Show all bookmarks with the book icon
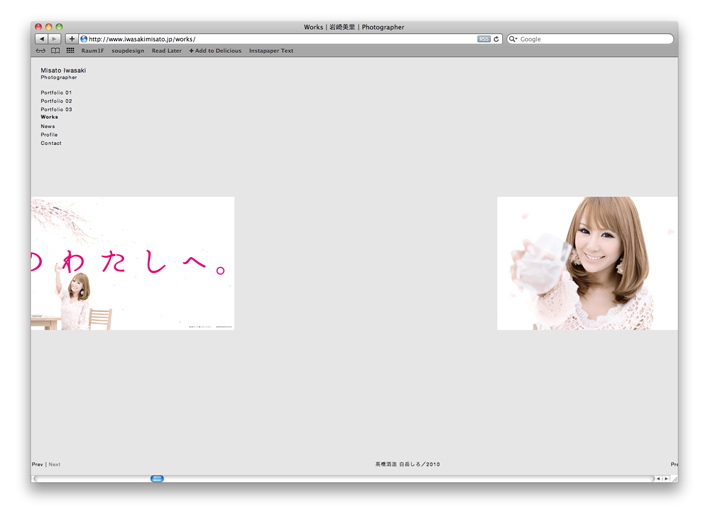The height and width of the screenshot is (517, 710). (55, 51)
